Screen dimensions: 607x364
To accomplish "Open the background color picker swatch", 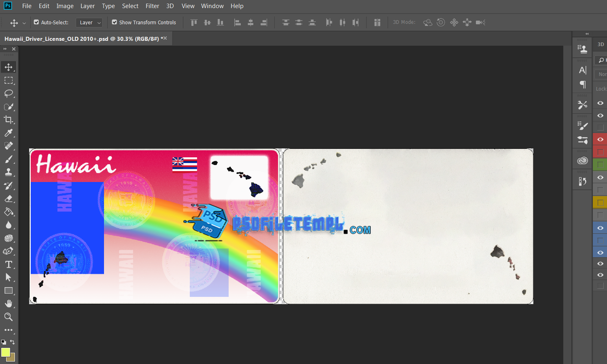I will click(11, 357).
